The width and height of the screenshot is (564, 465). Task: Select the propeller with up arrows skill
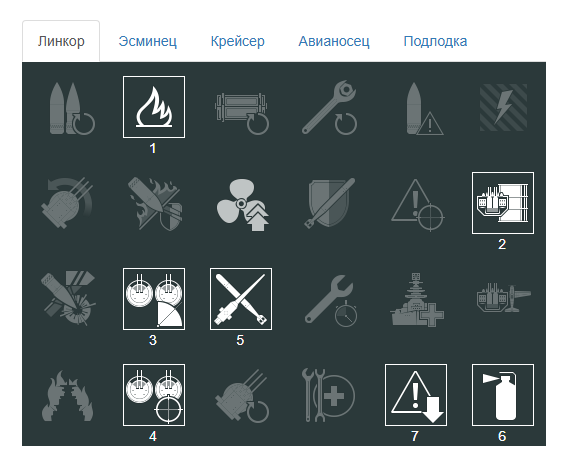coord(241,203)
